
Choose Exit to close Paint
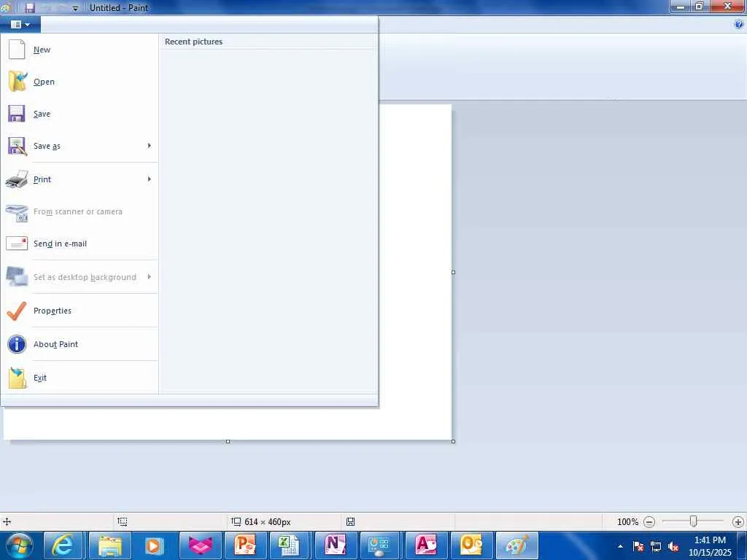79,378
